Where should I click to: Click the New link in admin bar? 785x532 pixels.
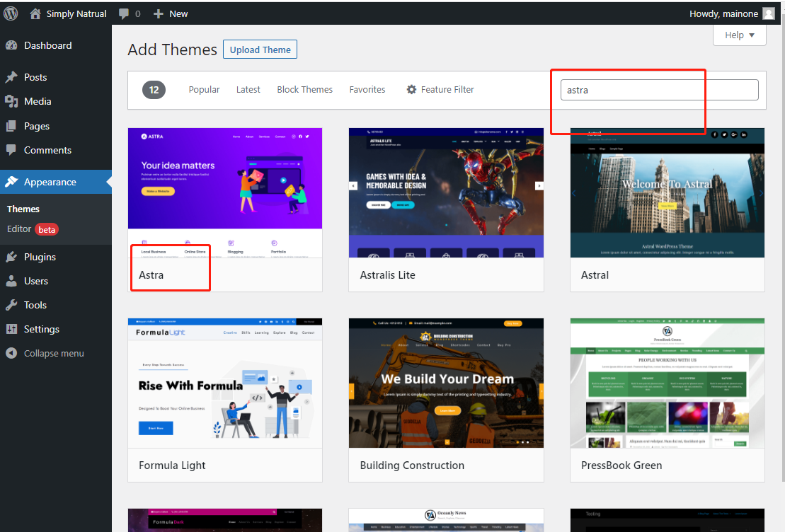click(178, 14)
